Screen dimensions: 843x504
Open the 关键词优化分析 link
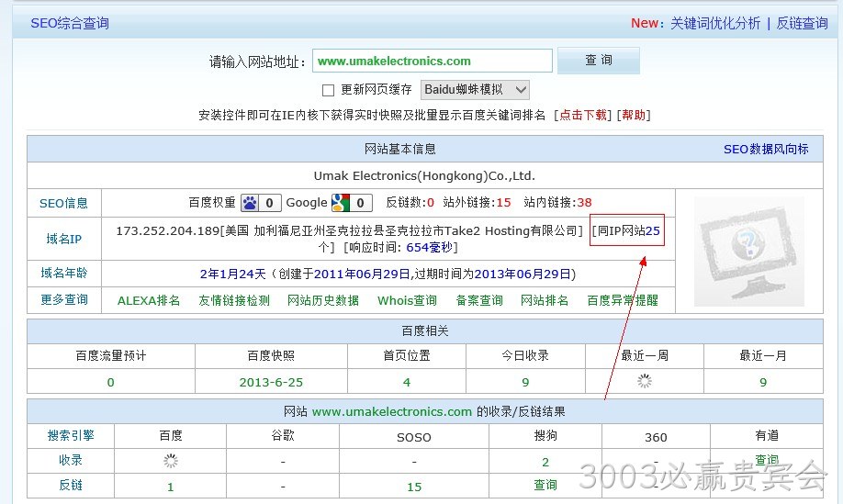coord(715,23)
